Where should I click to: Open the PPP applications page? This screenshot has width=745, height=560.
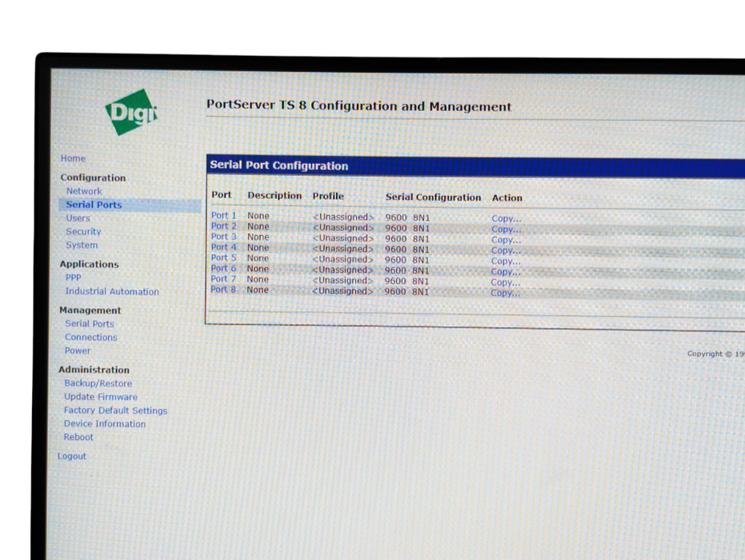(x=73, y=277)
